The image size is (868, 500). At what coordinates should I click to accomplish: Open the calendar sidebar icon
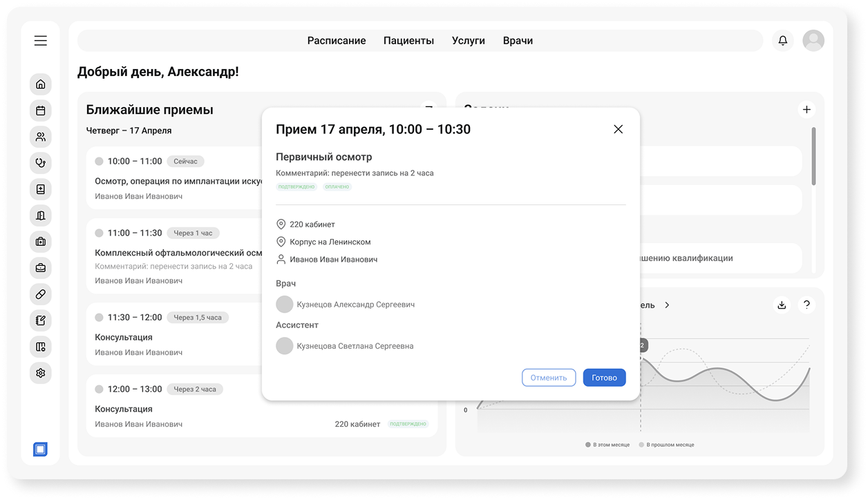41,110
